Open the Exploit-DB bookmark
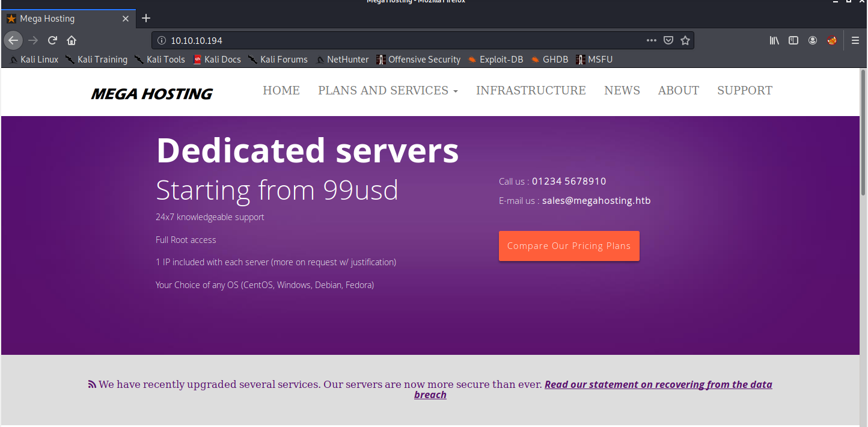 pos(495,60)
